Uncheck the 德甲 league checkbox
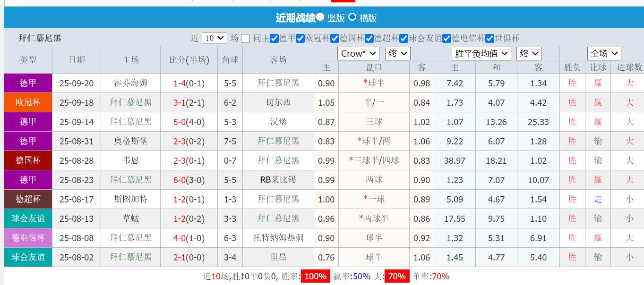Screen dimensions: 644x285 [x=274, y=38]
